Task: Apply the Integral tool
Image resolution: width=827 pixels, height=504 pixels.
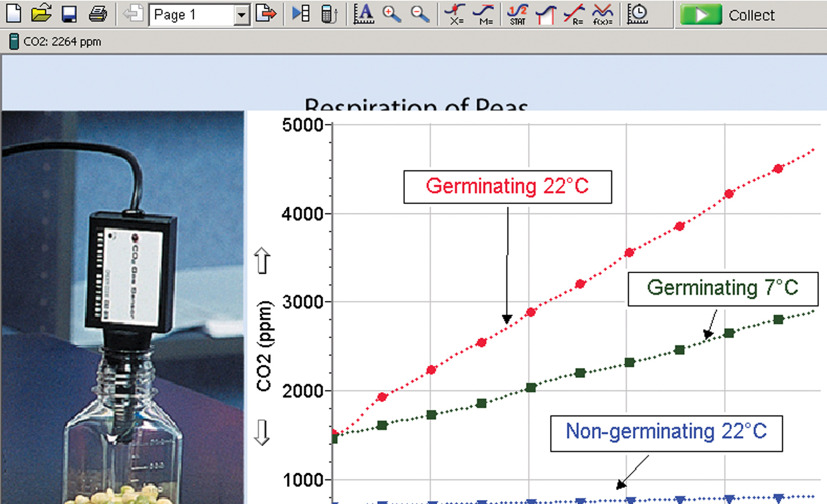Action: [546, 14]
